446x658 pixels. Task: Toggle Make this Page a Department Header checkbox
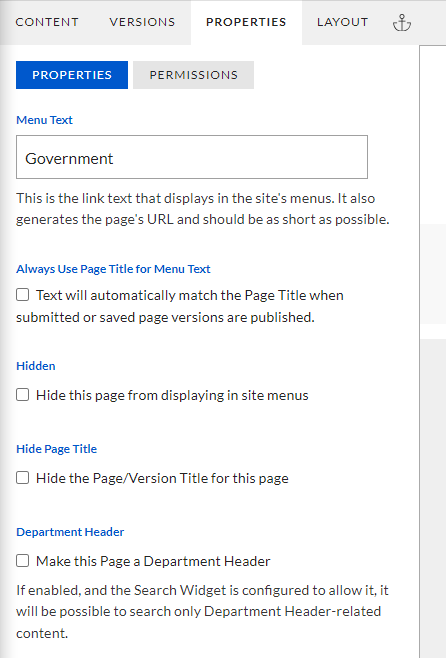(23, 561)
